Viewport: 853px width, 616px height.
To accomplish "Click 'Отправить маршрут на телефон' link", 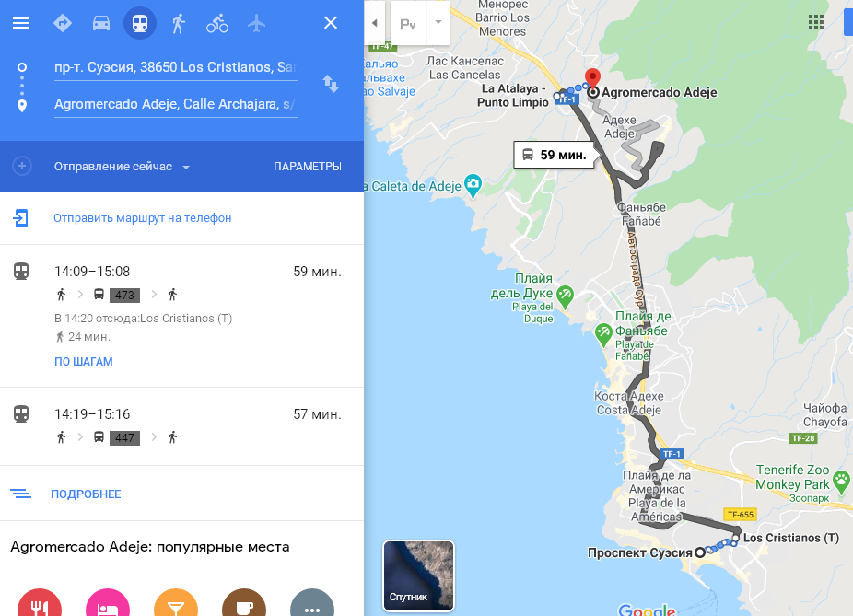I will click(x=143, y=218).
